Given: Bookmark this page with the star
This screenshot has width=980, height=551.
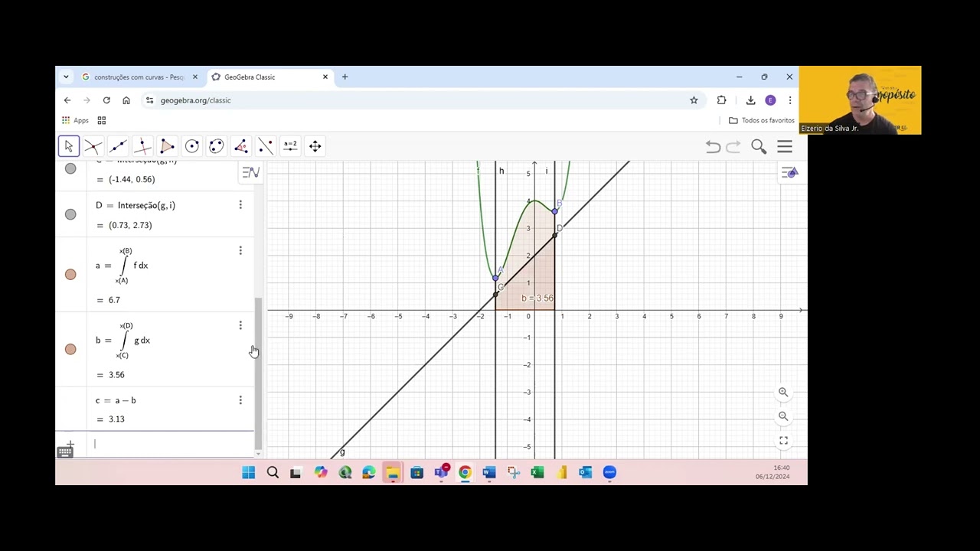Looking at the screenshot, I should click(x=694, y=100).
